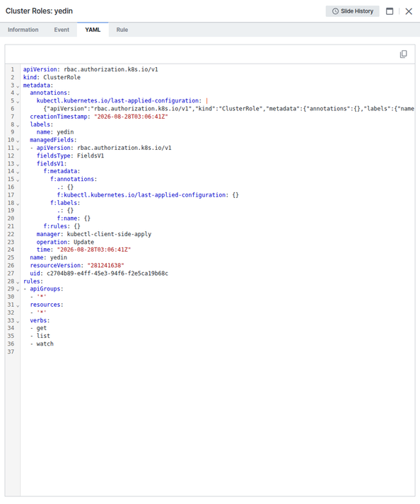Click line number 37 in the gutter

coord(11,351)
